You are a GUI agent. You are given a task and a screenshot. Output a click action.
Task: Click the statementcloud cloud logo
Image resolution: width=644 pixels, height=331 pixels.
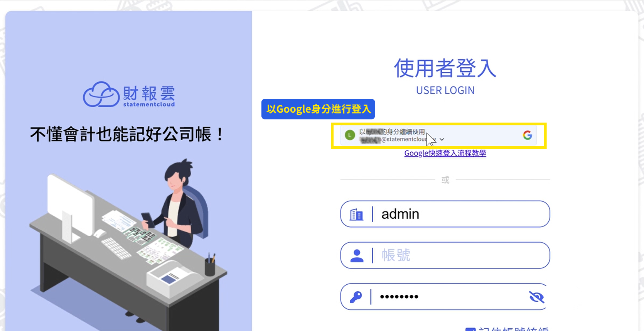click(101, 94)
